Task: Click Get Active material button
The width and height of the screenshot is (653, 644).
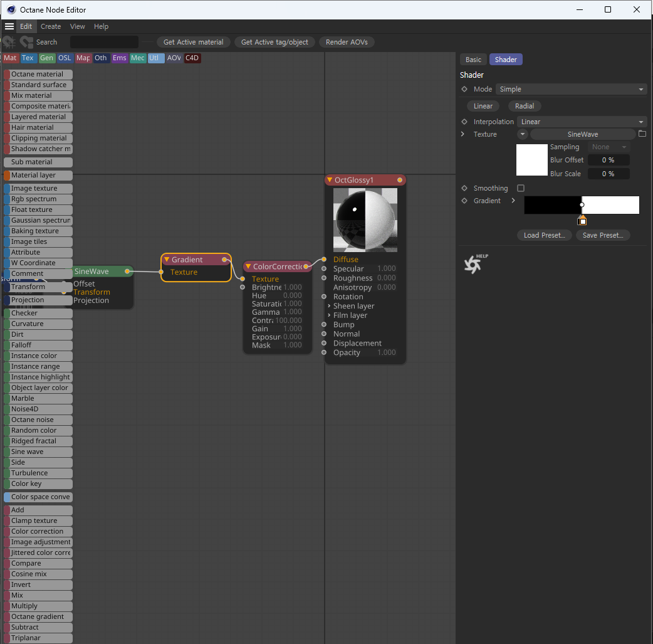Action: [193, 42]
